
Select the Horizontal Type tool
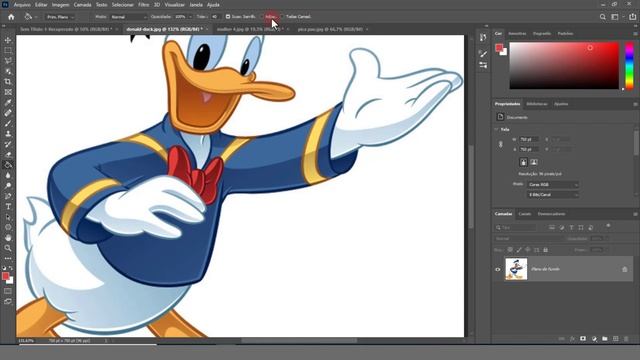[8, 207]
